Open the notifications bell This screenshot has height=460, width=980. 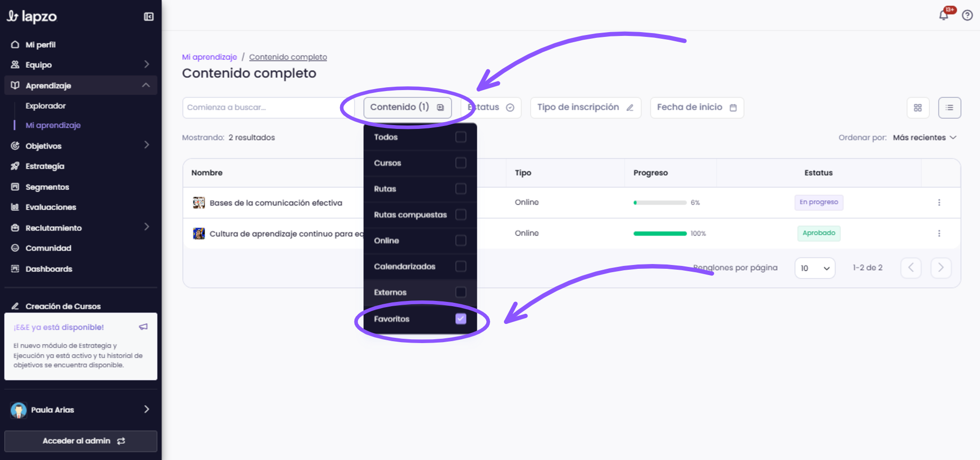point(944,15)
